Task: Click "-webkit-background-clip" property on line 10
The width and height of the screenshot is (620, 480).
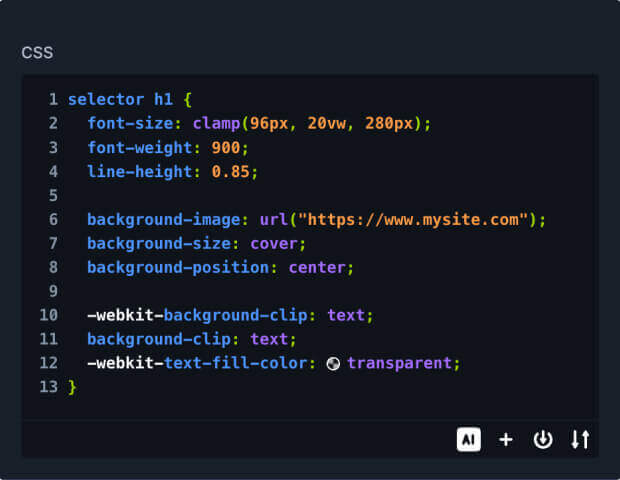Action: tap(197, 315)
